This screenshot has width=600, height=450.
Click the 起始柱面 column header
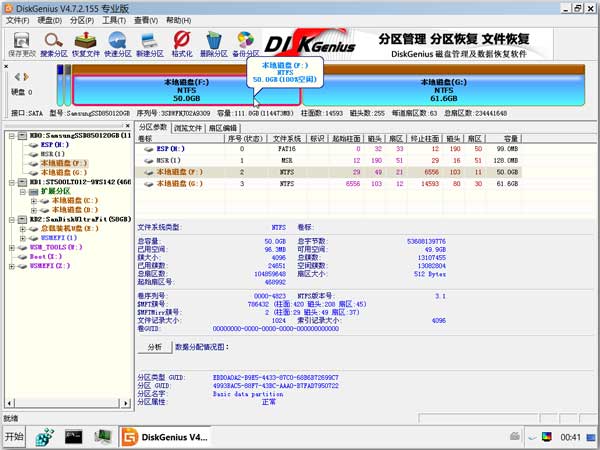click(x=346, y=139)
